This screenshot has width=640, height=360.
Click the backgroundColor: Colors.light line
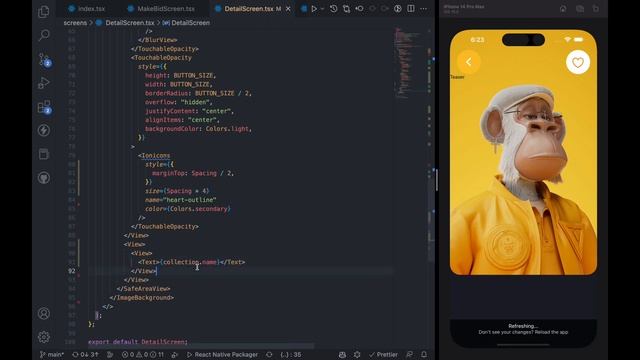(x=198, y=129)
